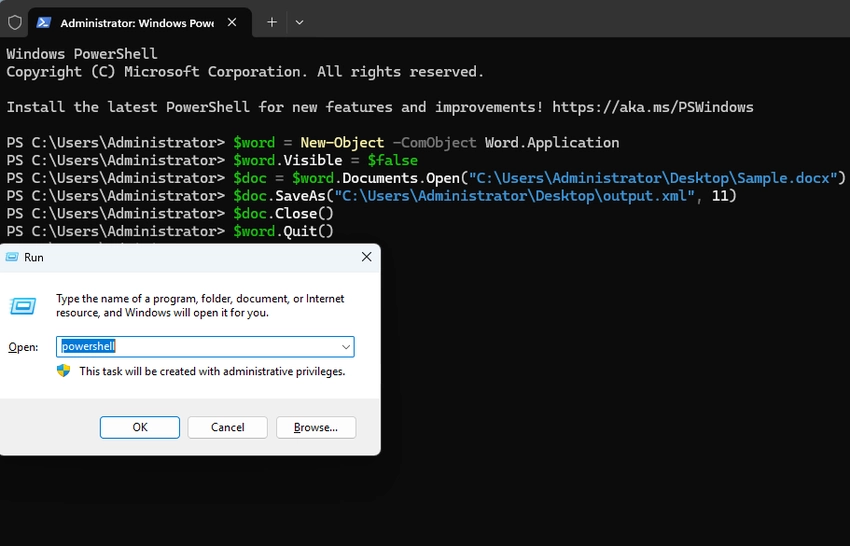Click the Run dialog description text
This screenshot has width=850, height=546.
click(x=200, y=305)
